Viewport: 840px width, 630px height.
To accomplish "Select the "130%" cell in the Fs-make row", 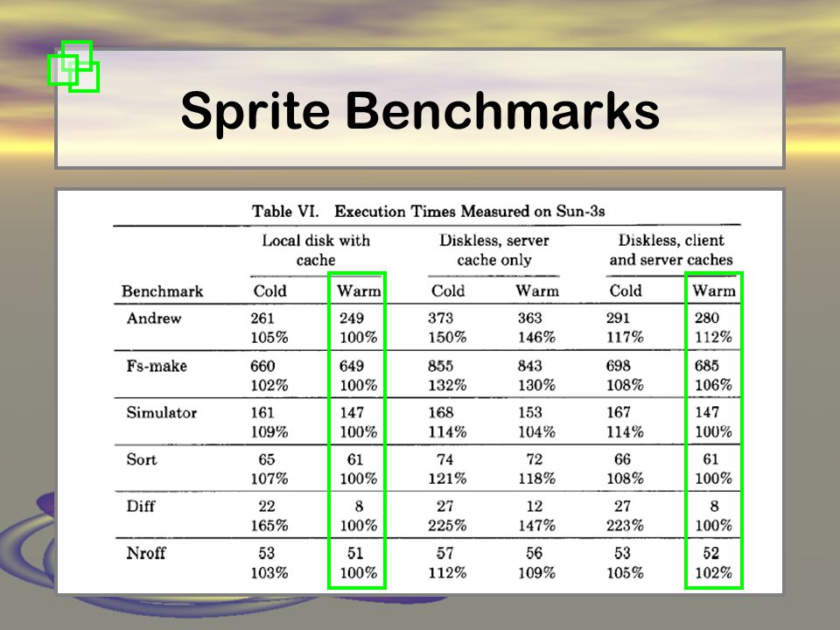I will (x=536, y=385).
